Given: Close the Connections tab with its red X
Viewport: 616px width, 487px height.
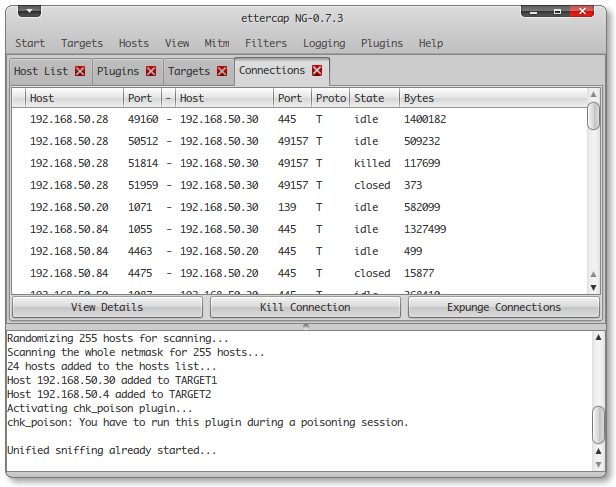Looking at the screenshot, I should (317, 70).
